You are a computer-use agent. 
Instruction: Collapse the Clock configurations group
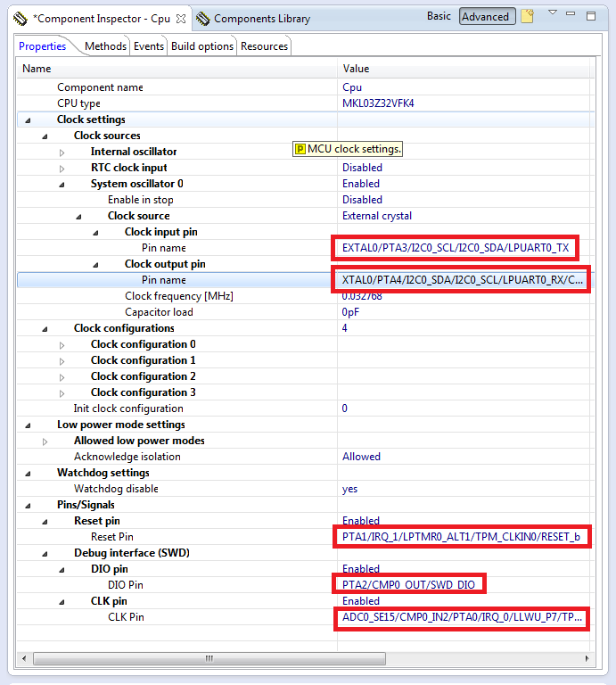tap(45, 329)
